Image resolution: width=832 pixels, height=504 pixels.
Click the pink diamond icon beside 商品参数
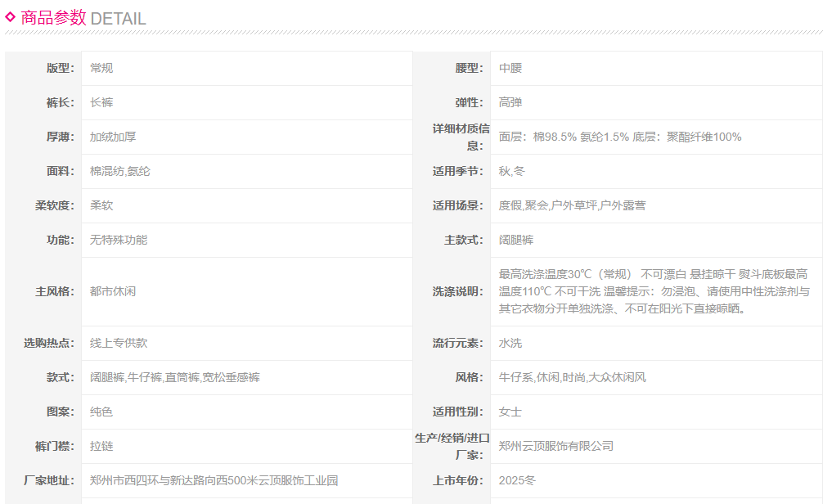tap(11, 16)
